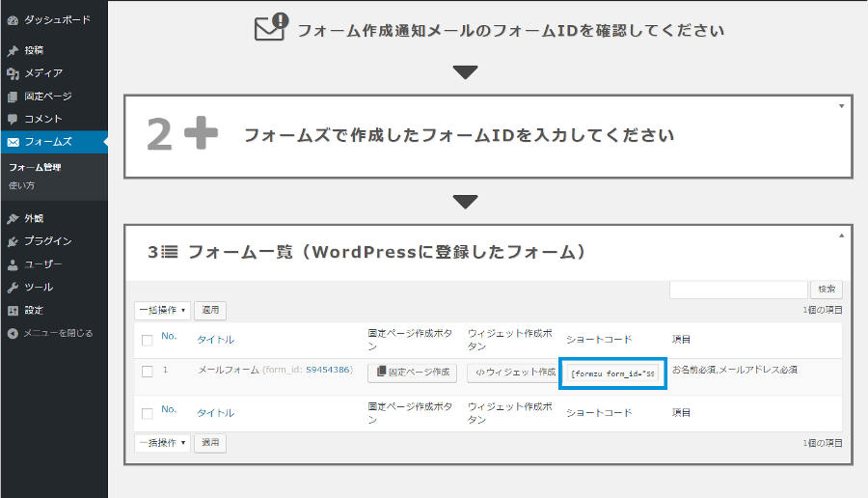Click the envelope icon beside フォームズ
This screenshot has height=498, width=868.
(13, 143)
